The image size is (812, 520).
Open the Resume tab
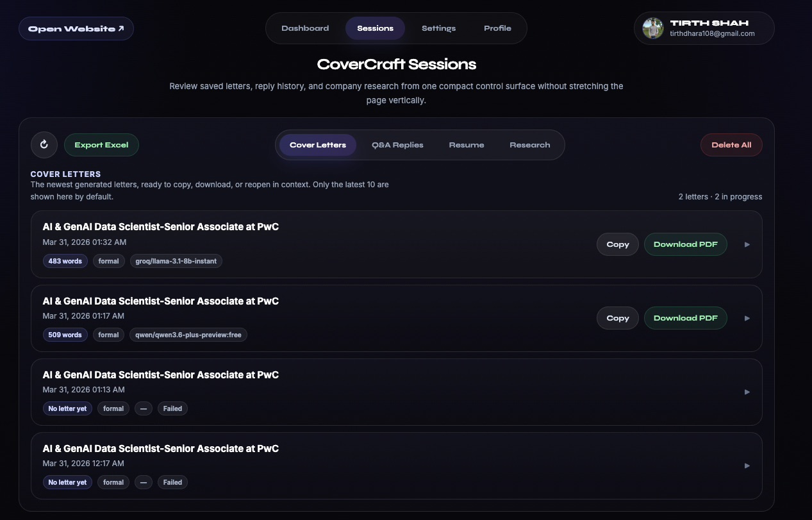coord(466,145)
